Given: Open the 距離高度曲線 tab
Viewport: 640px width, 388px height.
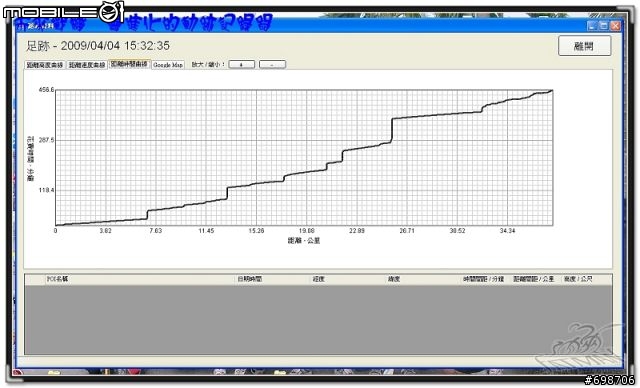Looking at the screenshot, I should click(45, 65).
